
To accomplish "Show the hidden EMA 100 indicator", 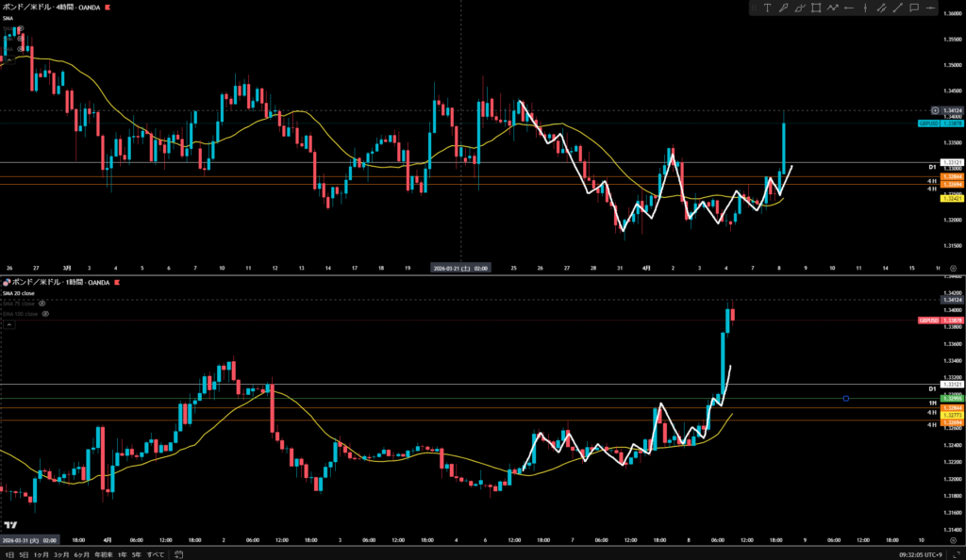I will click(x=45, y=313).
